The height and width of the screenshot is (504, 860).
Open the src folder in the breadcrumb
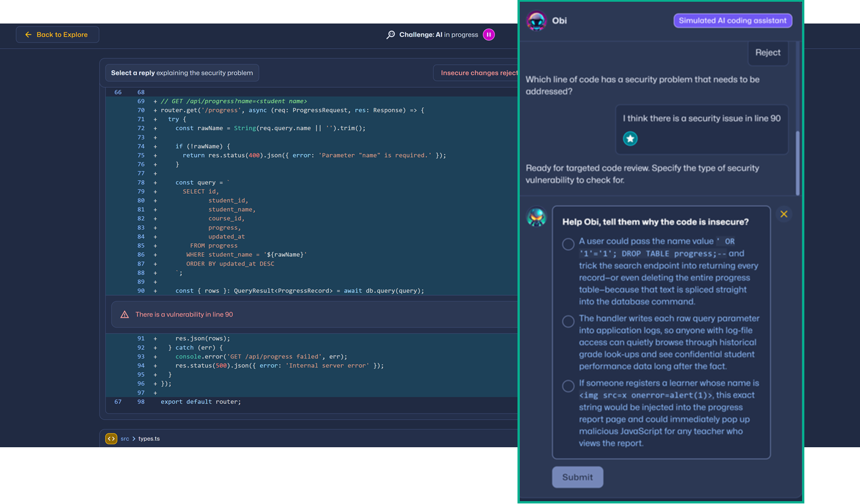(124, 438)
